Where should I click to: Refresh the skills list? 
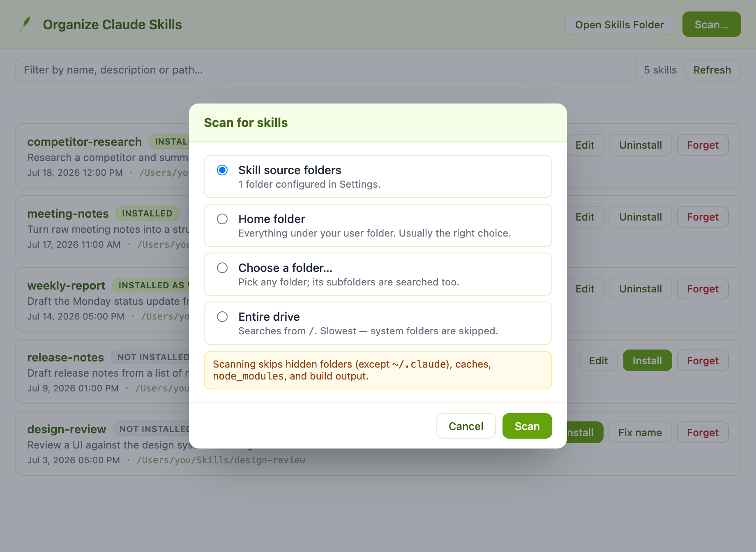click(x=712, y=70)
